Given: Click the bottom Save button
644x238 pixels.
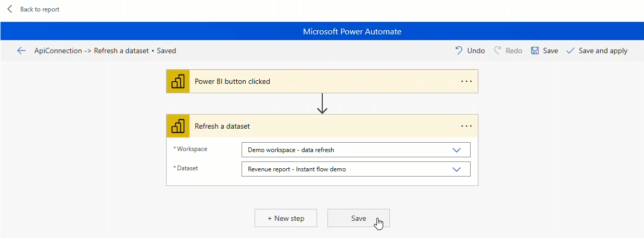Looking at the screenshot, I should (x=359, y=218).
